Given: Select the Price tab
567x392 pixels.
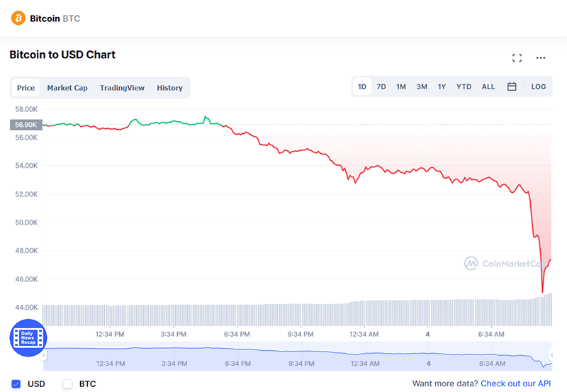Looking at the screenshot, I should (26, 87).
